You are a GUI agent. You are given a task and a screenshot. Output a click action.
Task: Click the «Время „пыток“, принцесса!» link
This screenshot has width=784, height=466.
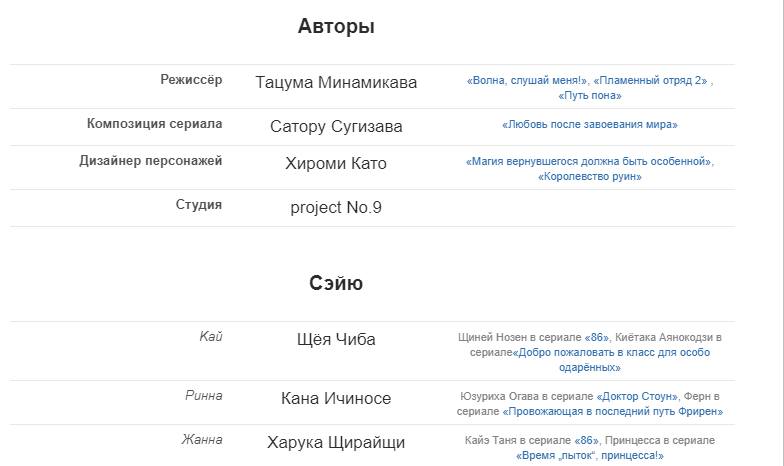click(x=590, y=455)
